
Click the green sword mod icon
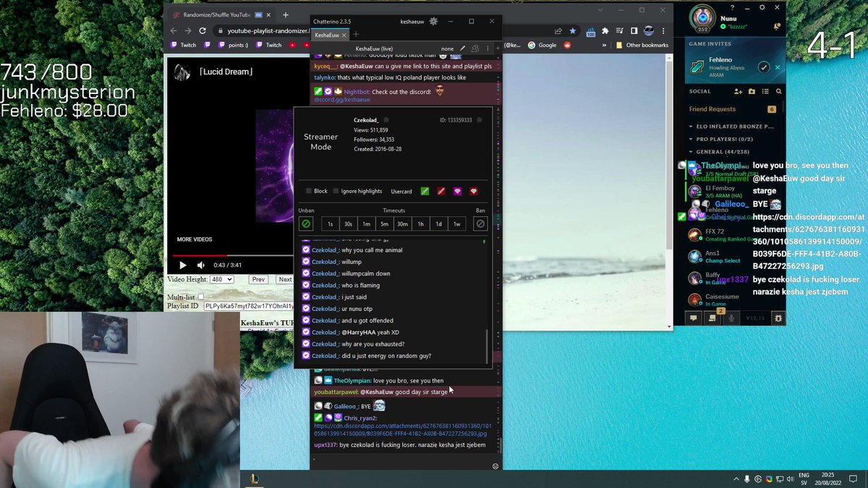[425, 191]
